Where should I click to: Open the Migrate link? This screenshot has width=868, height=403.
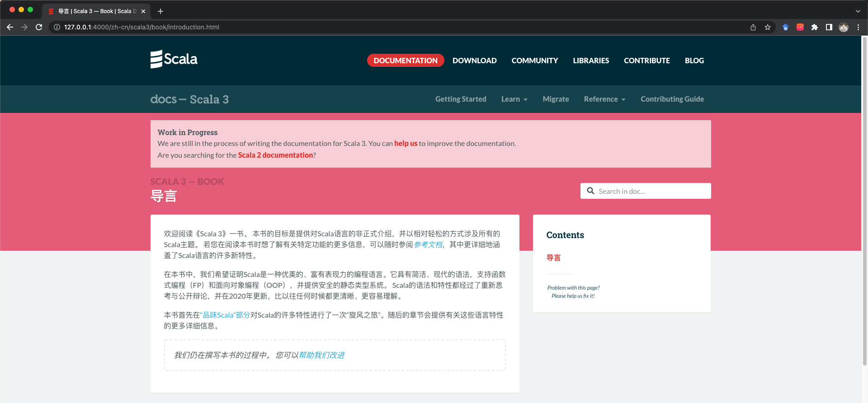pos(556,99)
